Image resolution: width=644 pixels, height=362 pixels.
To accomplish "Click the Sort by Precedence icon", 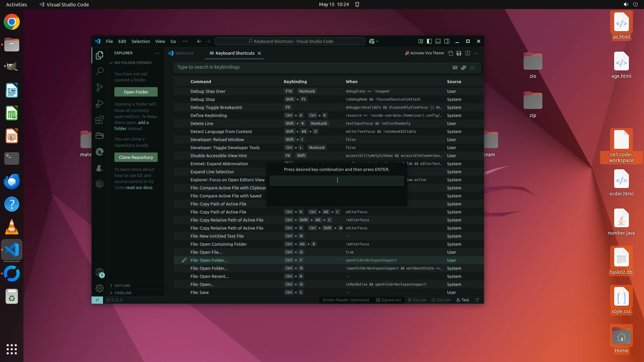I will click(x=464, y=68).
